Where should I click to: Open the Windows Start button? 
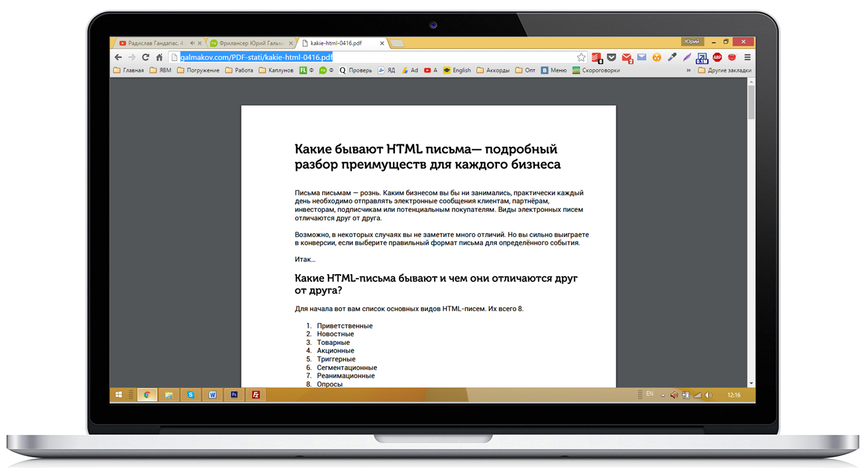[x=119, y=395]
